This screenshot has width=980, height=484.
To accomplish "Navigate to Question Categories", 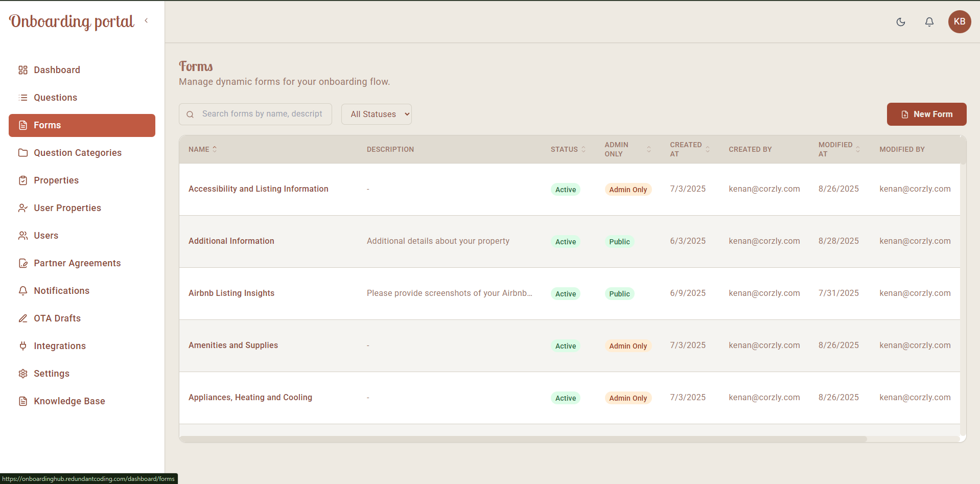I will click(82, 153).
